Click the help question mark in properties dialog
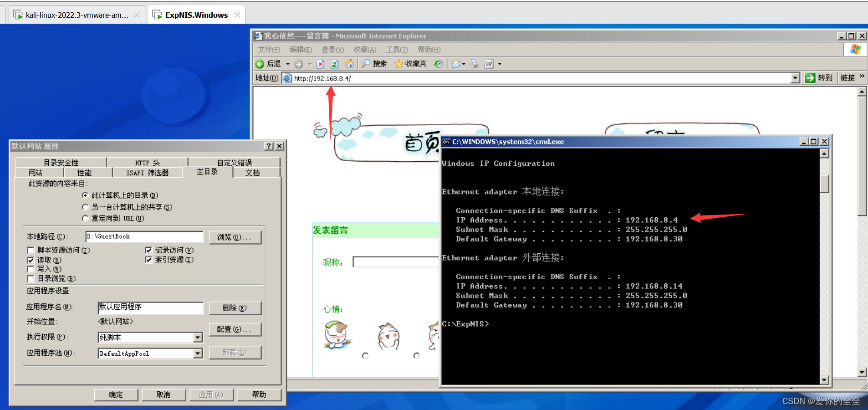This screenshot has height=410, width=868. (269, 146)
